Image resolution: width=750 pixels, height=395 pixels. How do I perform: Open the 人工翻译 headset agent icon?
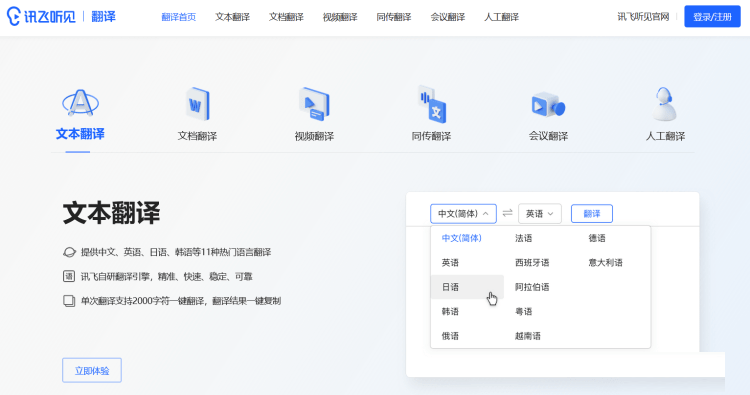(x=665, y=104)
